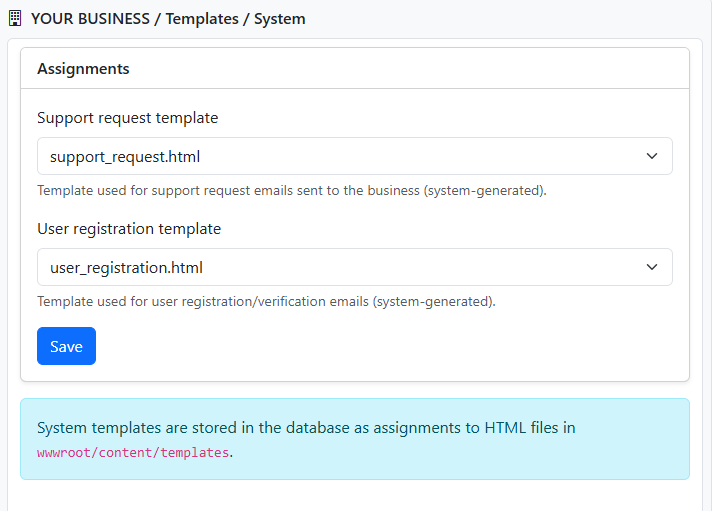Click the 'Support request template' label
712x511 pixels.
coord(128,118)
